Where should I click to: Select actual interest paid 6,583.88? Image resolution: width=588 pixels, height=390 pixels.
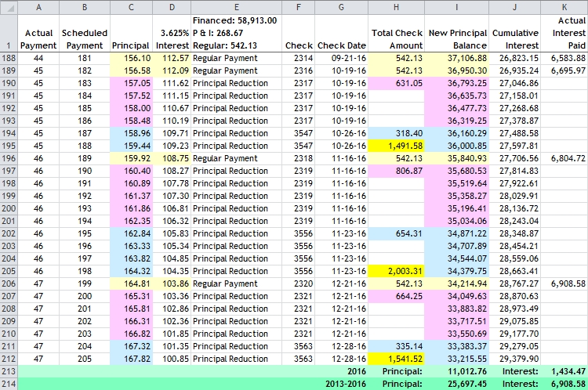pyautogui.click(x=564, y=58)
